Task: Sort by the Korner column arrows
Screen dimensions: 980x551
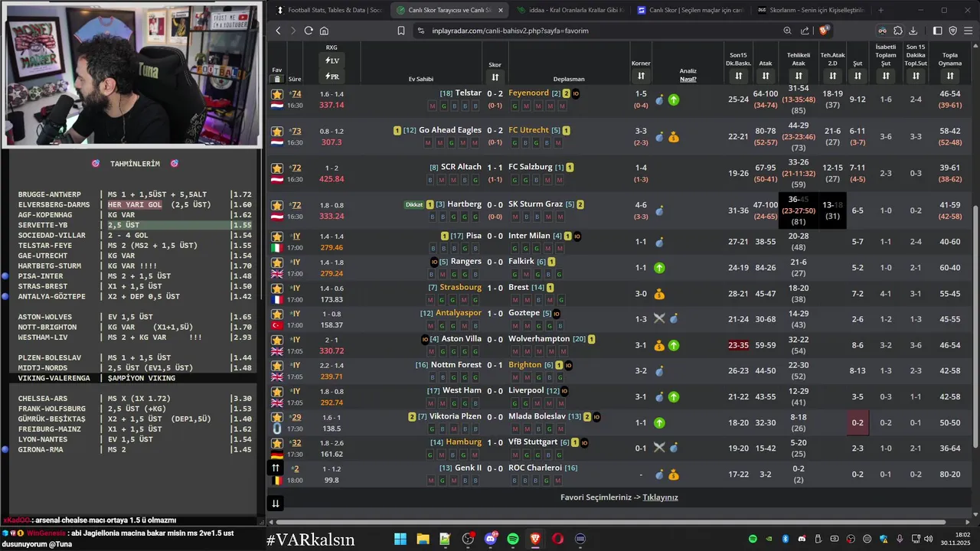Action: click(641, 76)
